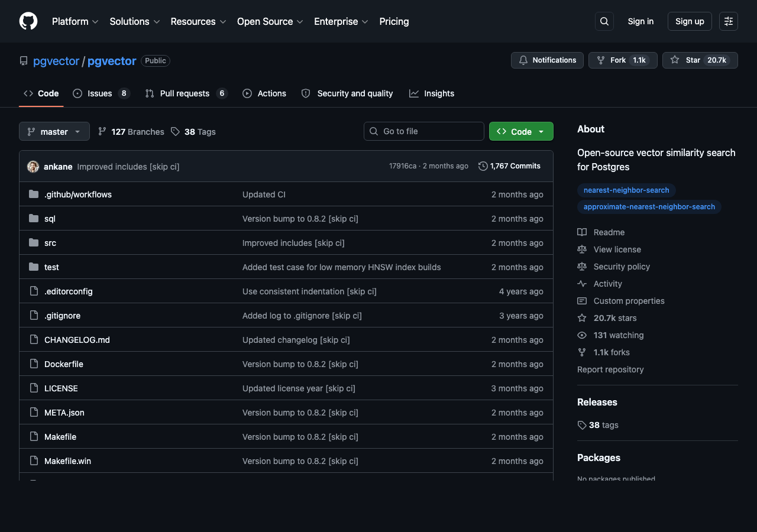Click the Security shield icon
Screen dimensions: 757x532
pos(306,93)
